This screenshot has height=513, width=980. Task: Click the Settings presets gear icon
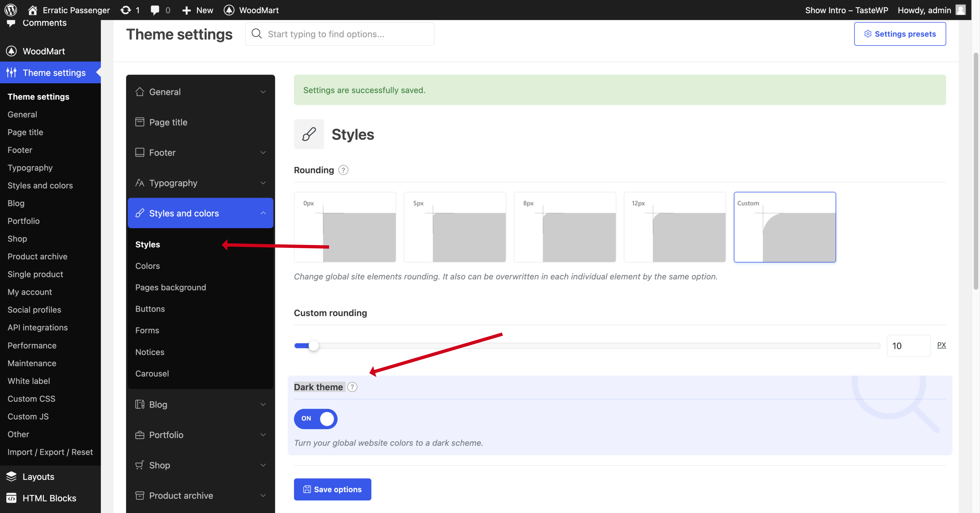(868, 34)
